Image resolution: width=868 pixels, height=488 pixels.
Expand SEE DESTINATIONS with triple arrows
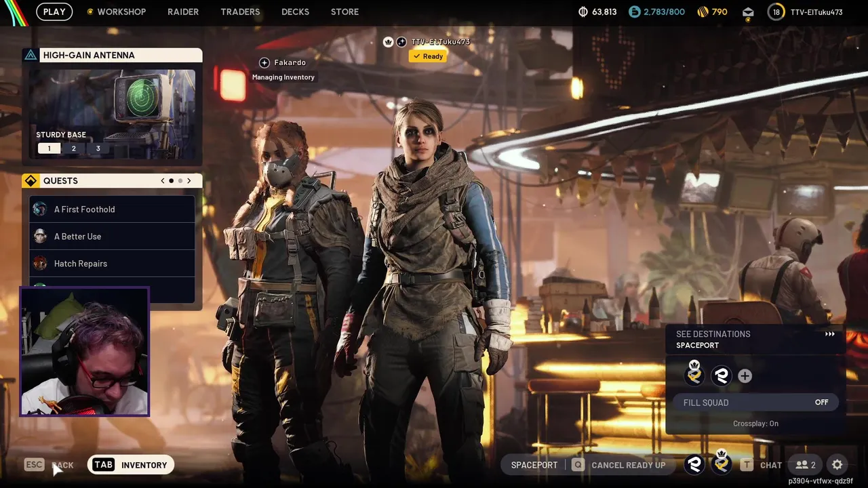[x=829, y=334]
